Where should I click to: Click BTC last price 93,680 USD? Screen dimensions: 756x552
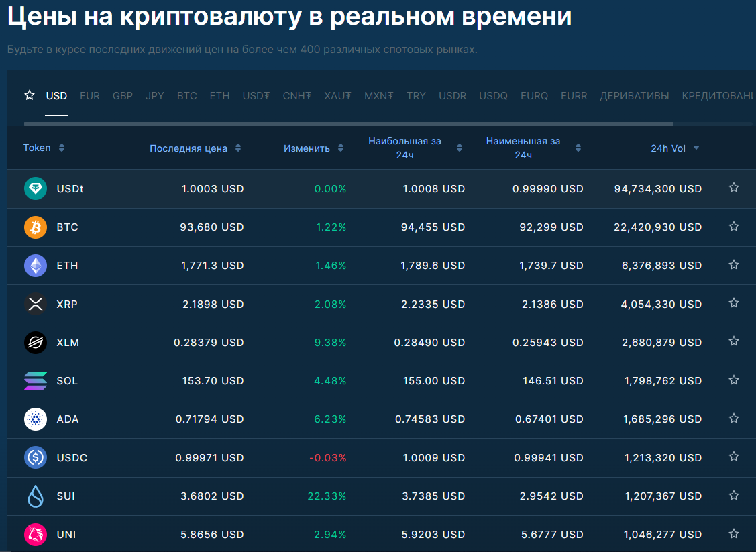(212, 227)
